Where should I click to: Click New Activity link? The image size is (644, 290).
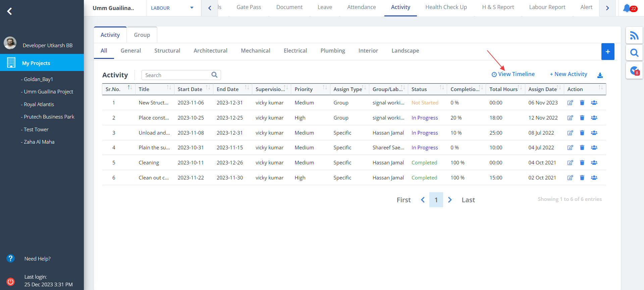point(568,74)
